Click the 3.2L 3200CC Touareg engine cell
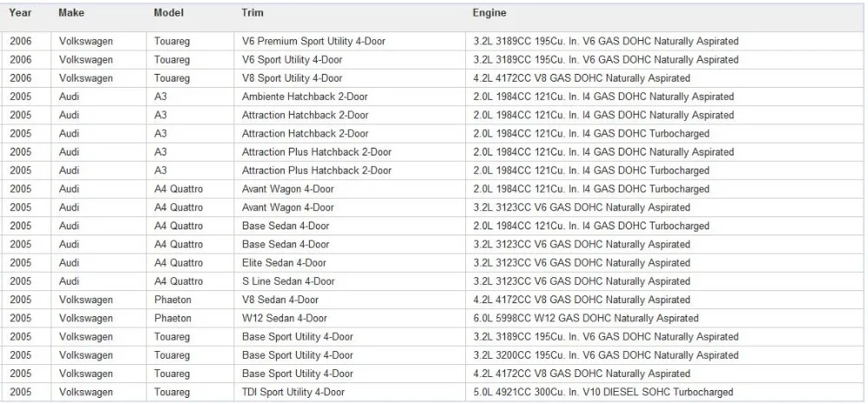Screen dimensions: 868x404 coord(664,355)
